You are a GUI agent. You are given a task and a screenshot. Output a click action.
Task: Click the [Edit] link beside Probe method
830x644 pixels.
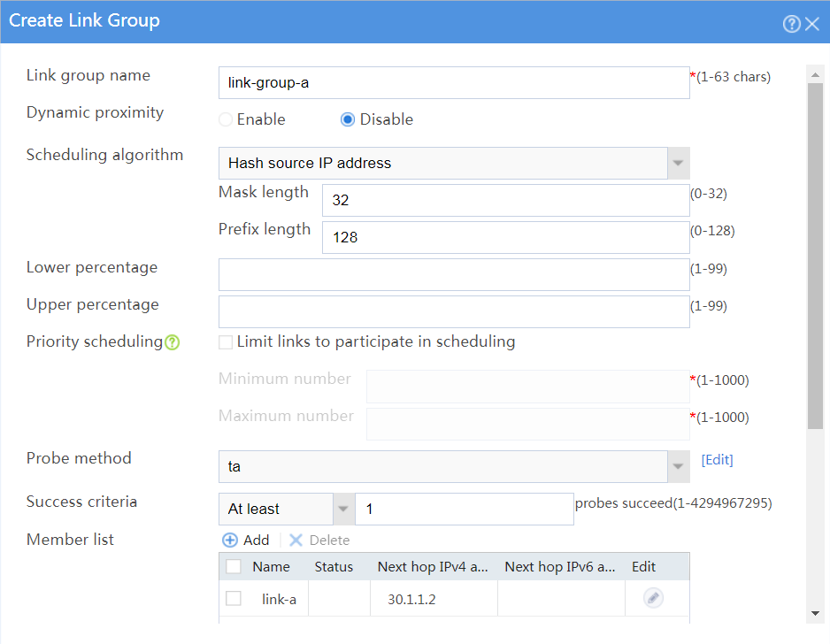tap(718, 460)
